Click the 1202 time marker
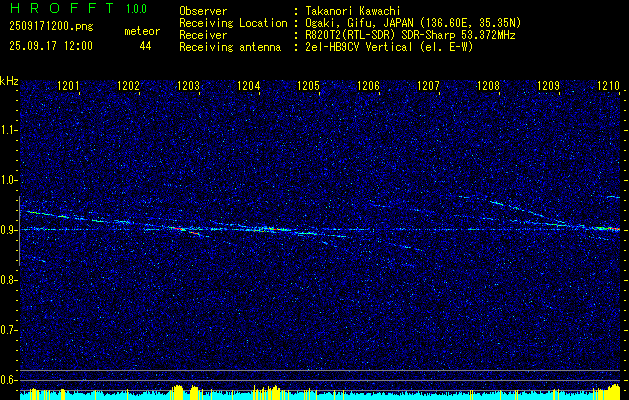 [128, 86]
